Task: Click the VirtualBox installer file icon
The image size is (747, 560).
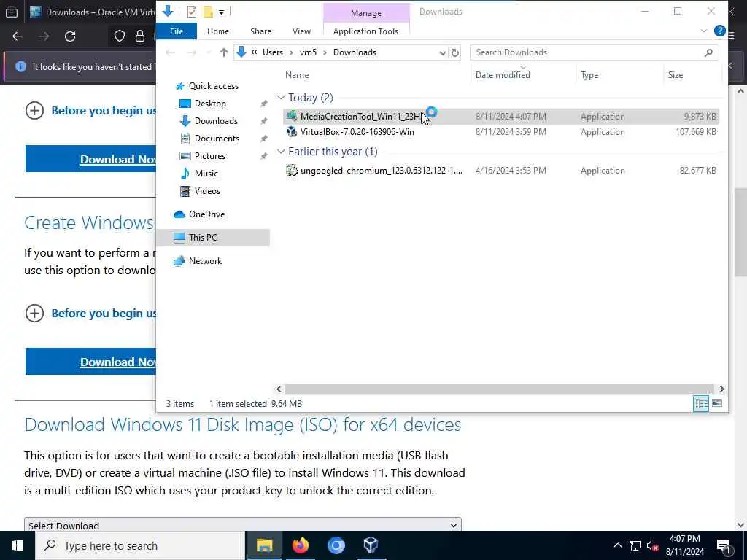Action: (x=292, y=132)
